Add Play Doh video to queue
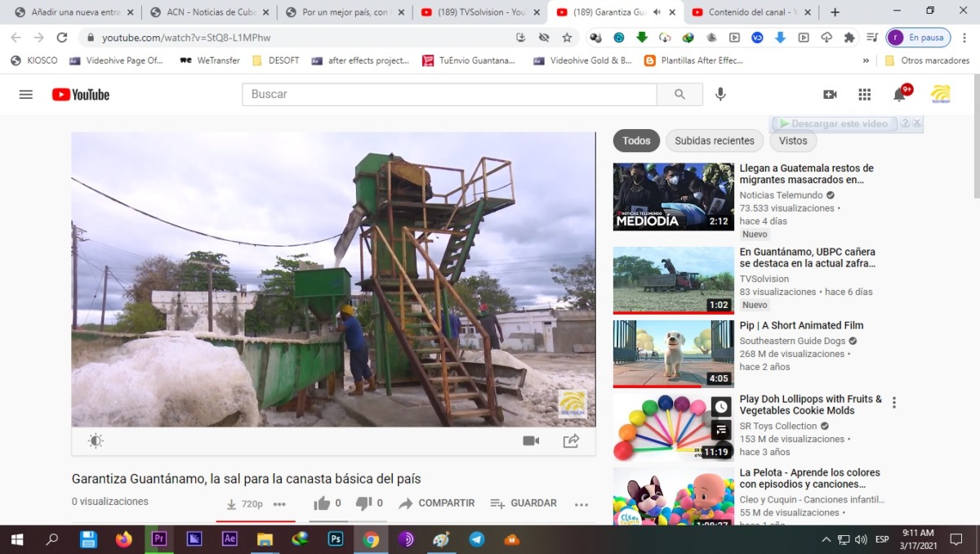This screenshot has height=554, width=980. [720, 429]
